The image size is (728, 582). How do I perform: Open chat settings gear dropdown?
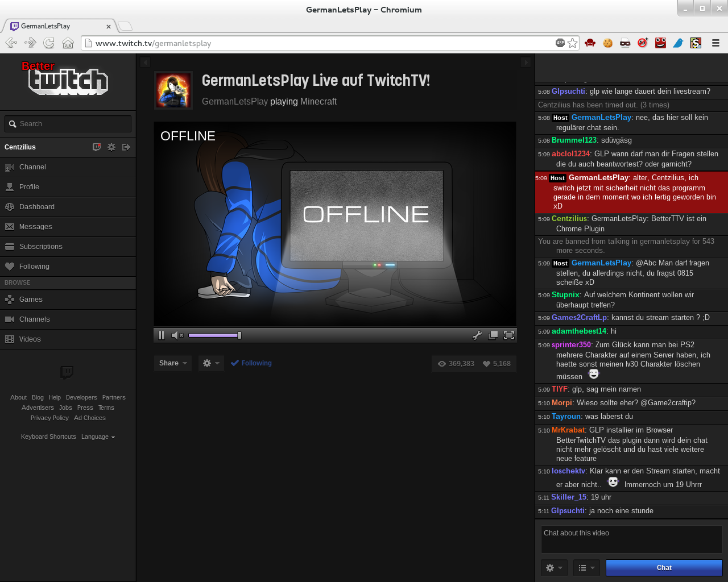[553, 568]
